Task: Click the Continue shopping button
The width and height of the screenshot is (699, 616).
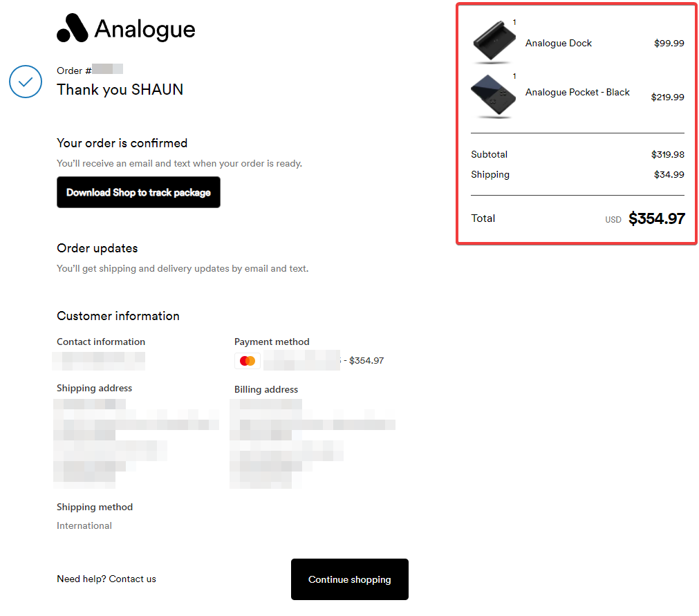Action: [350, 579]
